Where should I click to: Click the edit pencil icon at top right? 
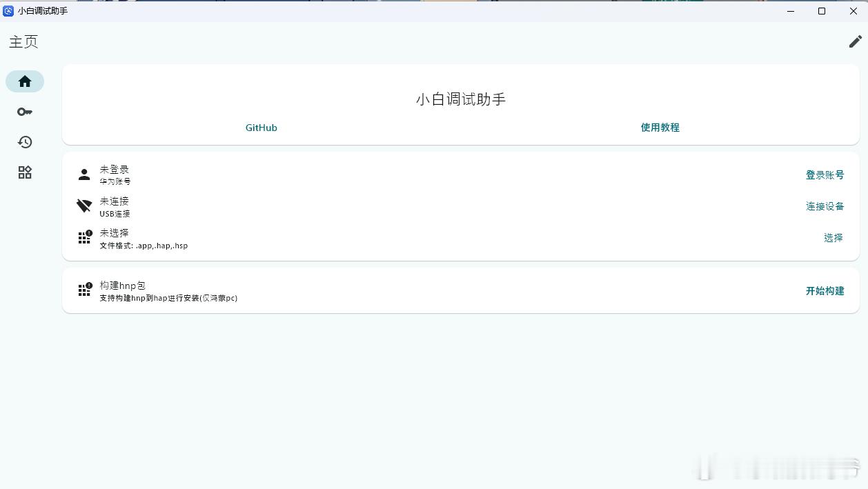pos(855,41)
